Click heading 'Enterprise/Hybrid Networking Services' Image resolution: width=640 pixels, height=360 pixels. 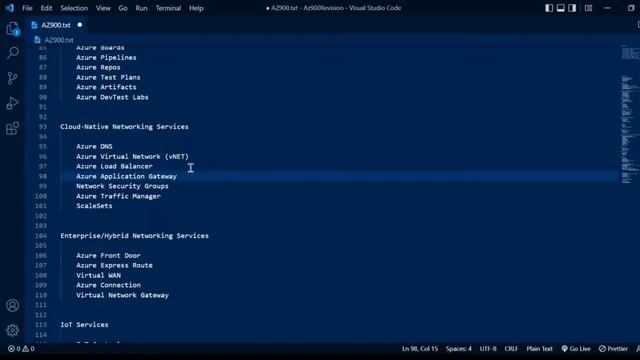pyautogui.click(x=134, y=236)
